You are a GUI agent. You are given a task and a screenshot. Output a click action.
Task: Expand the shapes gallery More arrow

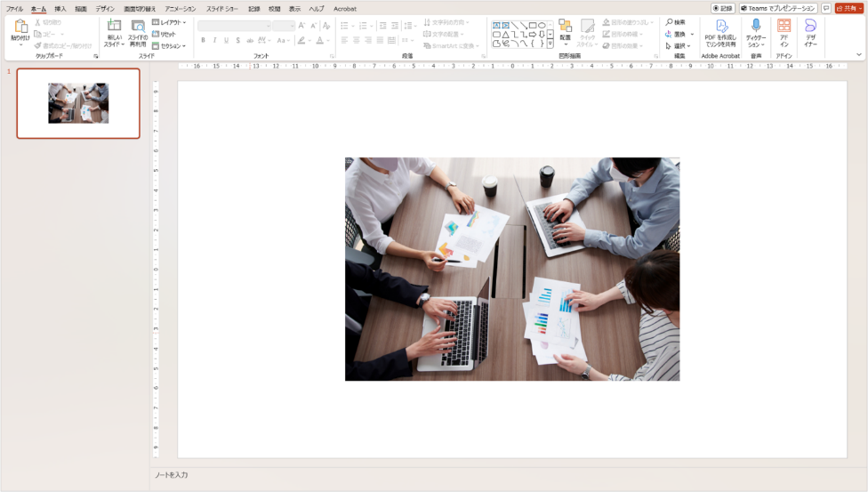click(x=550, y=44)
